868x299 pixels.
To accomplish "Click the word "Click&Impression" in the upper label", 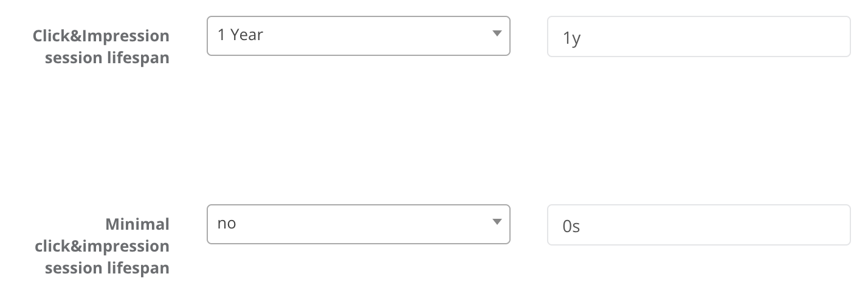I will click(x=101, y=36).
